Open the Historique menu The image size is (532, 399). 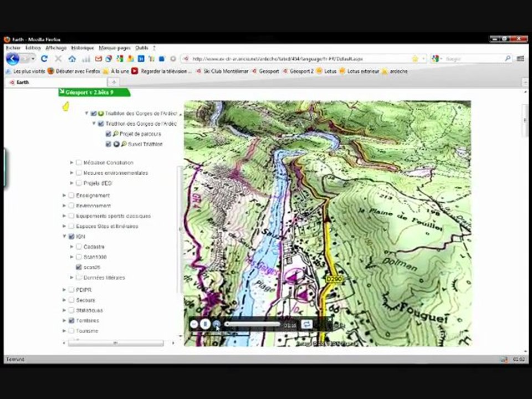point(83,48)
